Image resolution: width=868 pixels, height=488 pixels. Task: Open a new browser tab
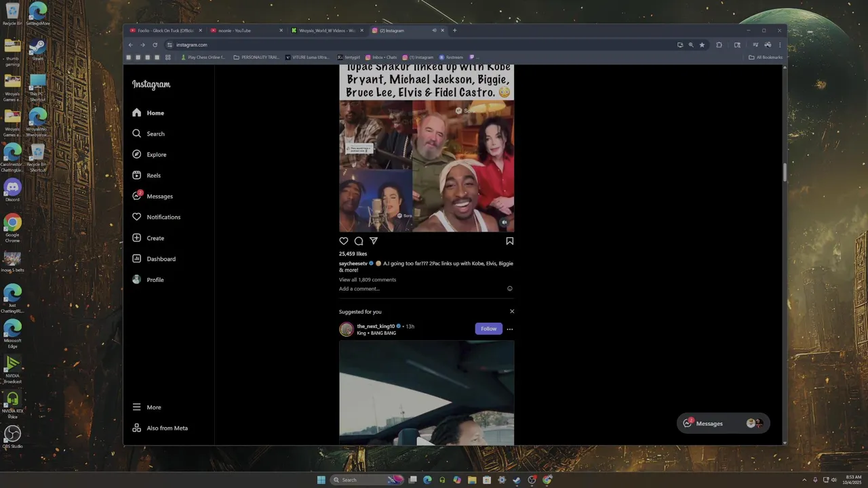(x=454, y=30)
